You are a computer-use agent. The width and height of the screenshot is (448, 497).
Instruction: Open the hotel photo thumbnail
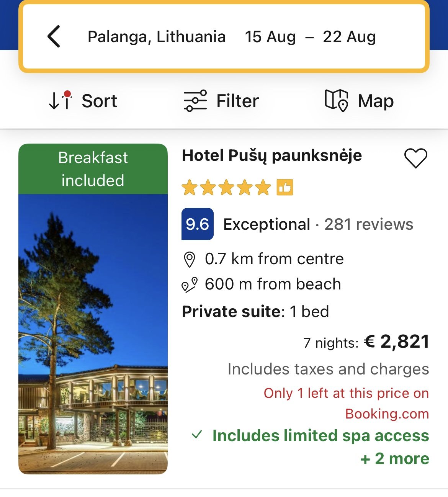click(x=93, y=333)
